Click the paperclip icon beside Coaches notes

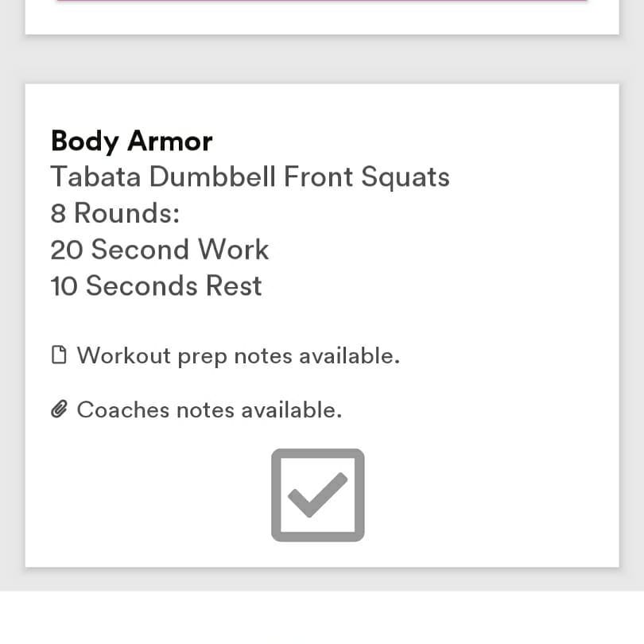click(x=59, y=409)
